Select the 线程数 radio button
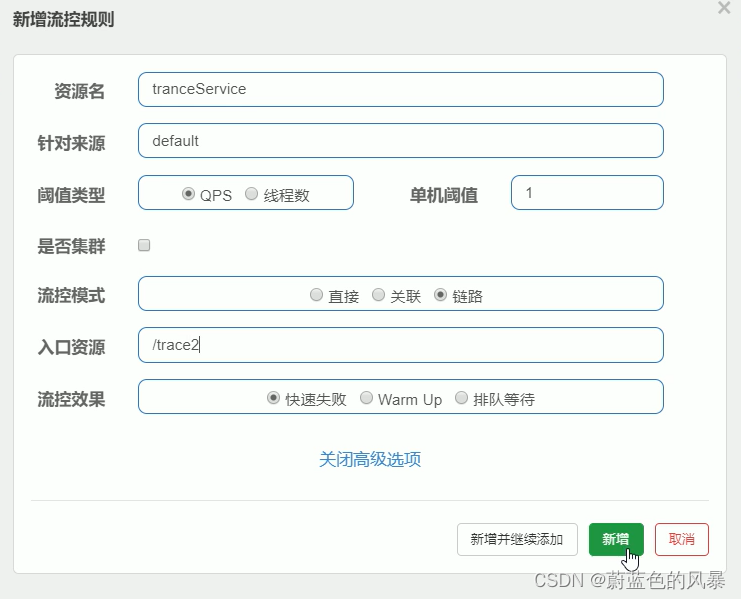 pyautogui.click(x=251, y=194)
